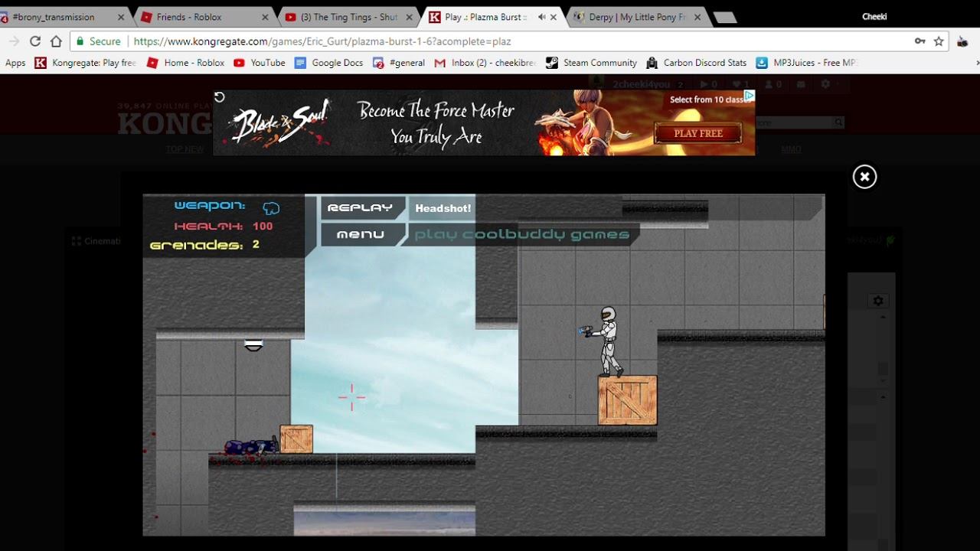Click the weapon icon in the game HUD

tap(271, 207)
